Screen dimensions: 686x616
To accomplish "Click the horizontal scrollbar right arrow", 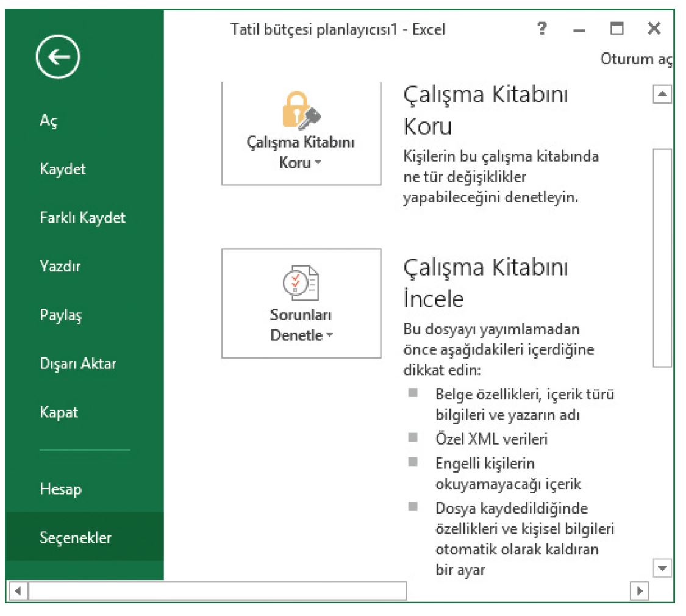I will (x=640, y=592).
